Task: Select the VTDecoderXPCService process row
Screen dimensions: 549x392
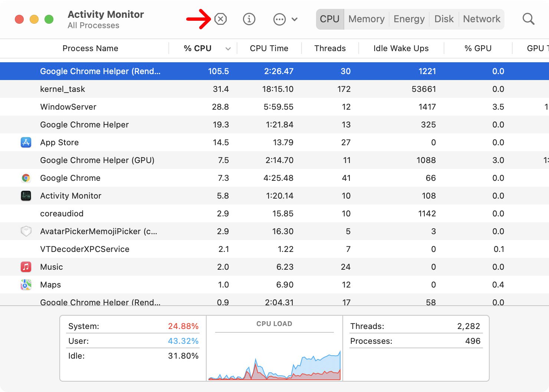Action: pos(274,249)
